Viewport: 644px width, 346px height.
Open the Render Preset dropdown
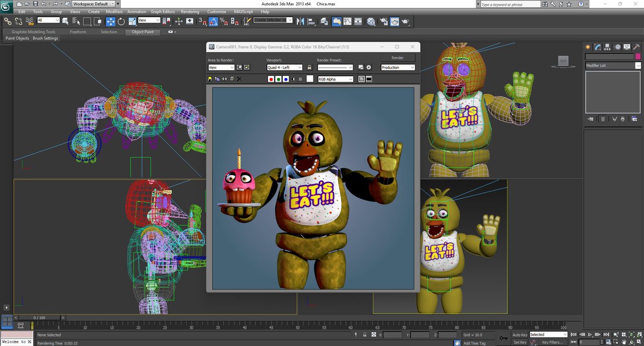click(335, 68)
